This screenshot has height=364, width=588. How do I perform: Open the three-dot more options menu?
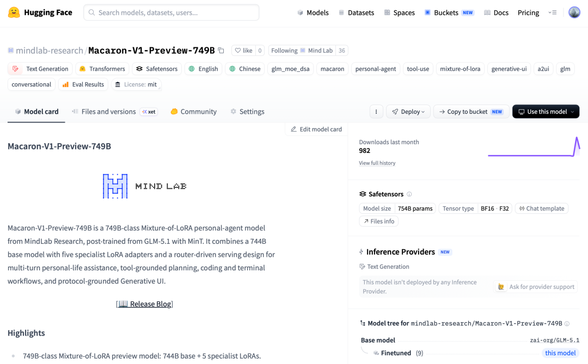point(376,112)
